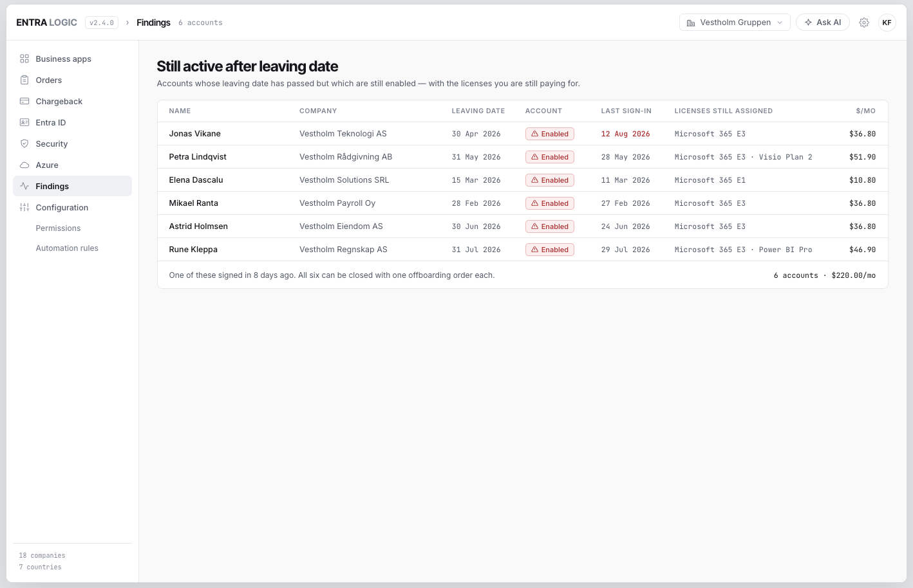Open settings via the gear icon
This screenshot has height=588, width=913.
tap(864, 23)
